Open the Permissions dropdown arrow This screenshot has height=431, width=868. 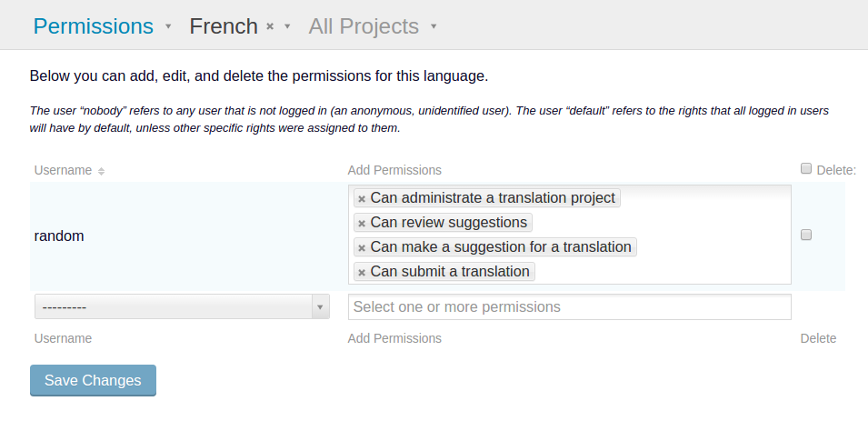168,26
